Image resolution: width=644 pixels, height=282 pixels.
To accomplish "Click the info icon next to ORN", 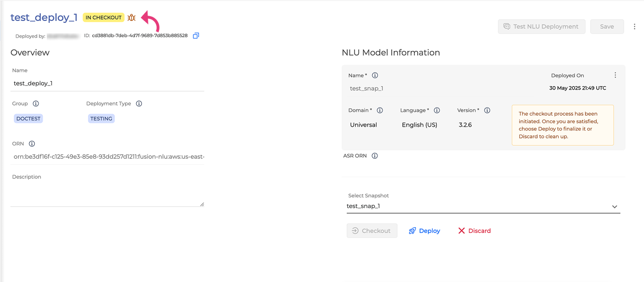I will [32, 144].
